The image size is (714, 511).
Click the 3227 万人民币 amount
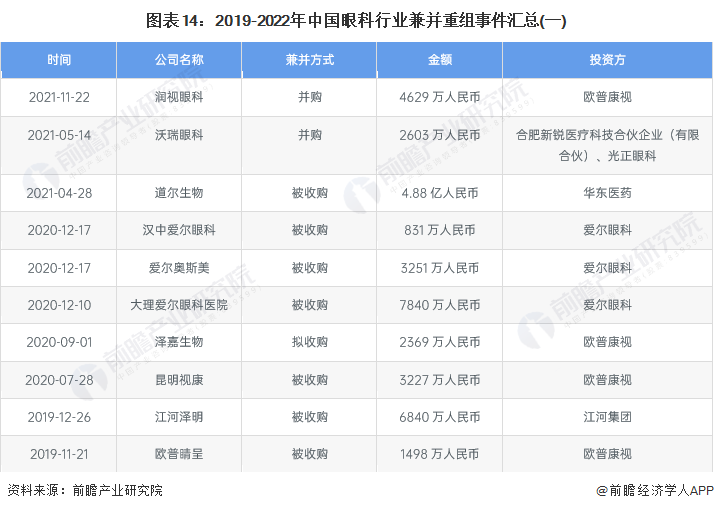pyautogui.click(x=439, y=380)
